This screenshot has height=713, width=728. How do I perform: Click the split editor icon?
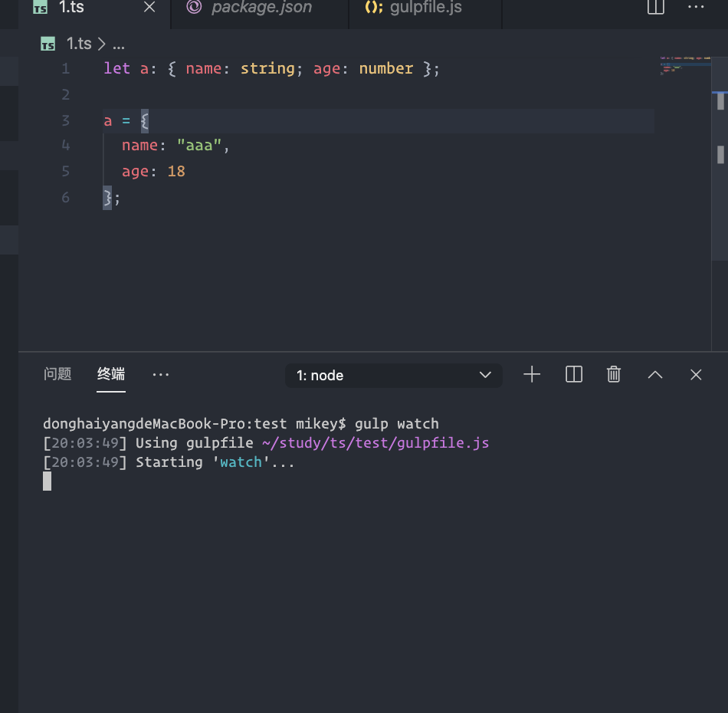point(655,7)
